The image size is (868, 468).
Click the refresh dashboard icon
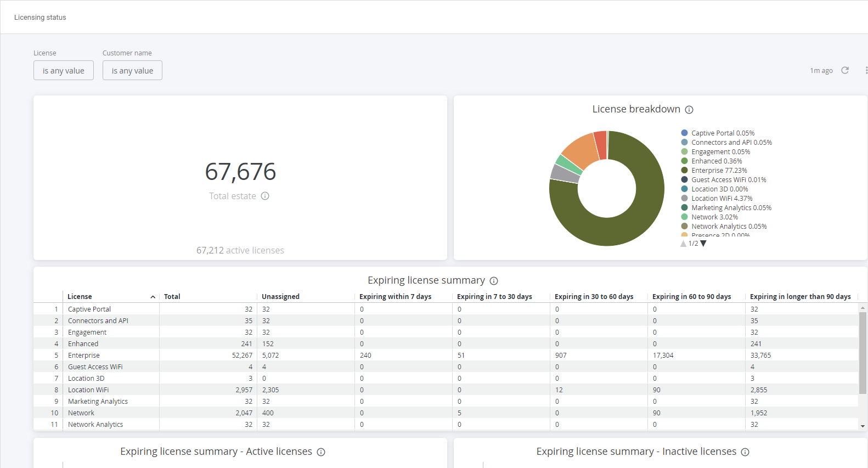point(845,70)
